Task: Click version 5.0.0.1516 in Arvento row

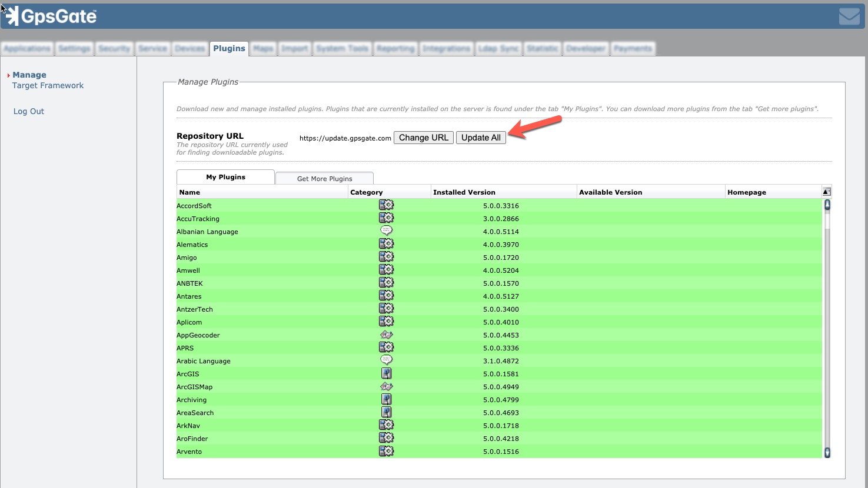Action: 501,452
